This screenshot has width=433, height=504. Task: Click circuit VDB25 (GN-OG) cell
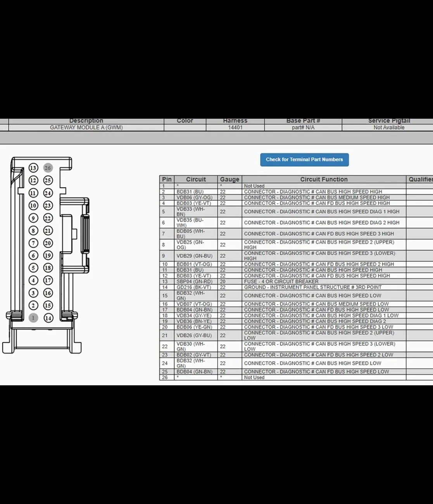(x=196, y=245)
